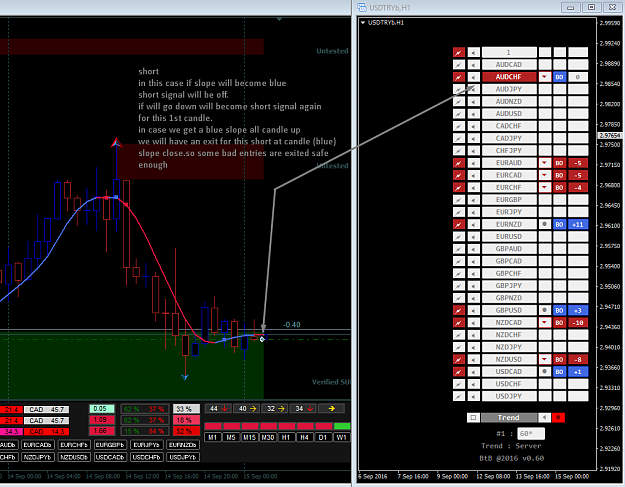This screenshot has height=487, width=625.
Task: Click the chart icon for AUDCHF row
Action: tap(459, 77)
